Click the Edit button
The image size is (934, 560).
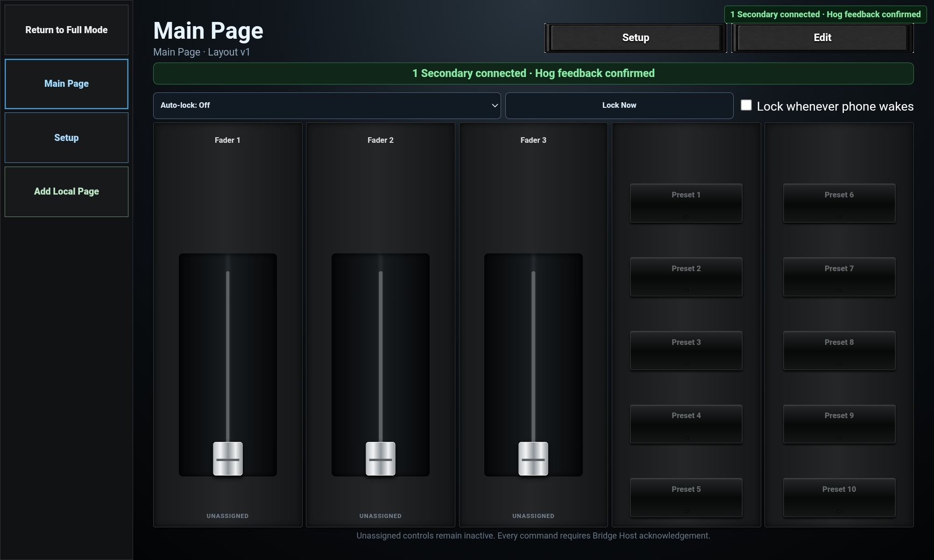tap(822, 38)
